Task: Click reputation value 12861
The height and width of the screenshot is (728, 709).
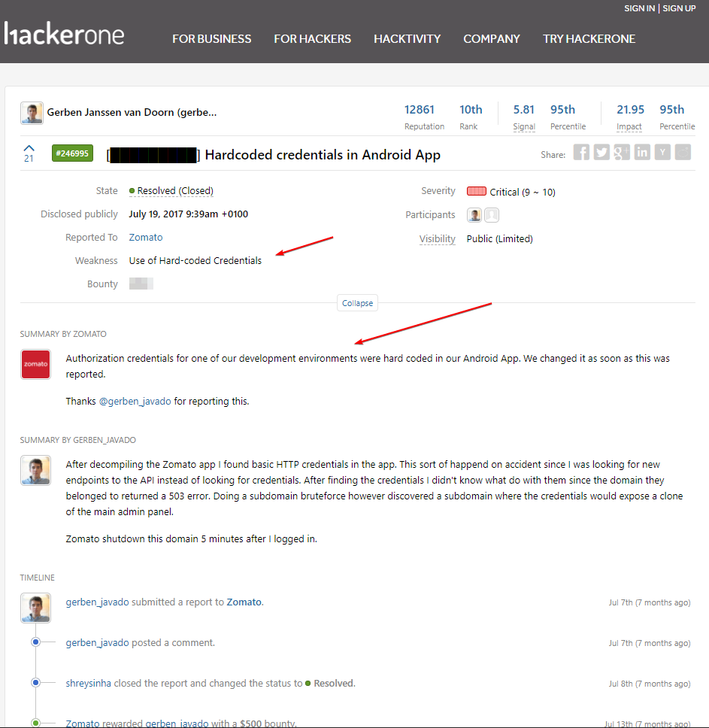Action: pyautogui.click(x=420, y=110)
